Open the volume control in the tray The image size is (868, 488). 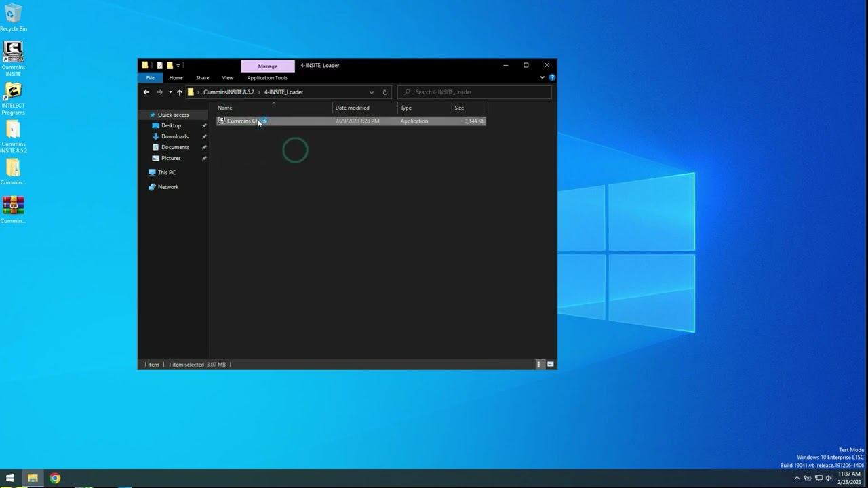coord(829,478)
